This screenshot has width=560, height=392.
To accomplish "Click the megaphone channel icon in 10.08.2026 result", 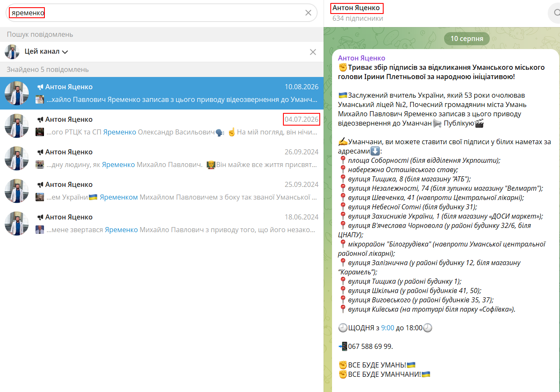I will coord(40,87).
